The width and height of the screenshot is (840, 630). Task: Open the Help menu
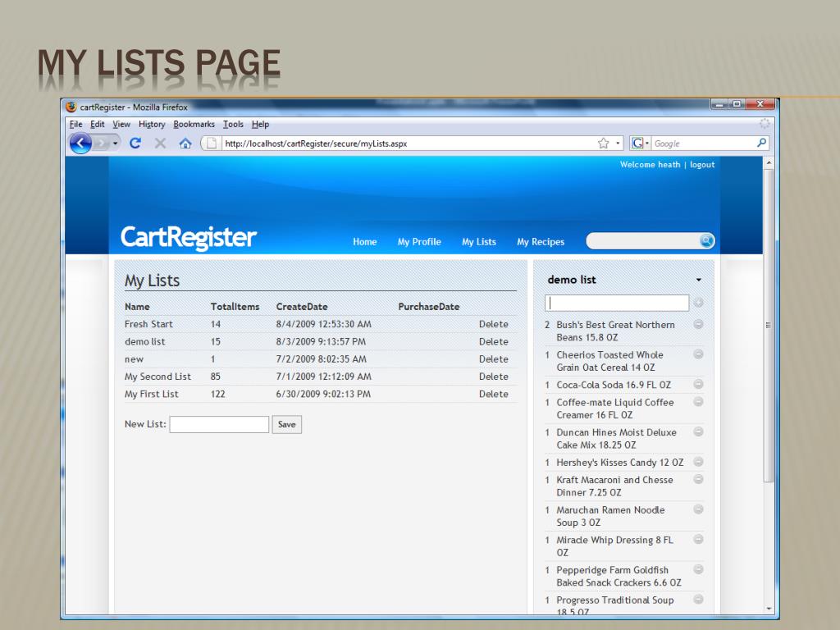click(x=260, y=125)
